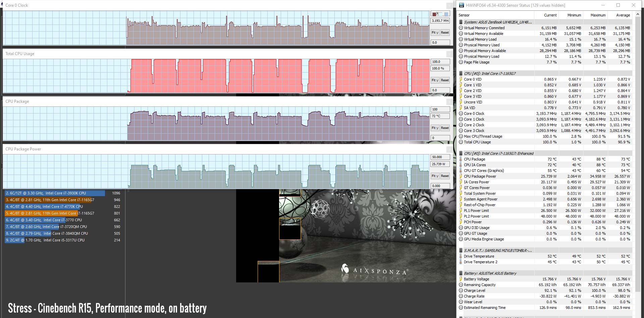This screenshot has width=644, height=318.
Task: Click the lightning icon beside Uncore VID
Action: pyautogui.click(x=461, y=102)
